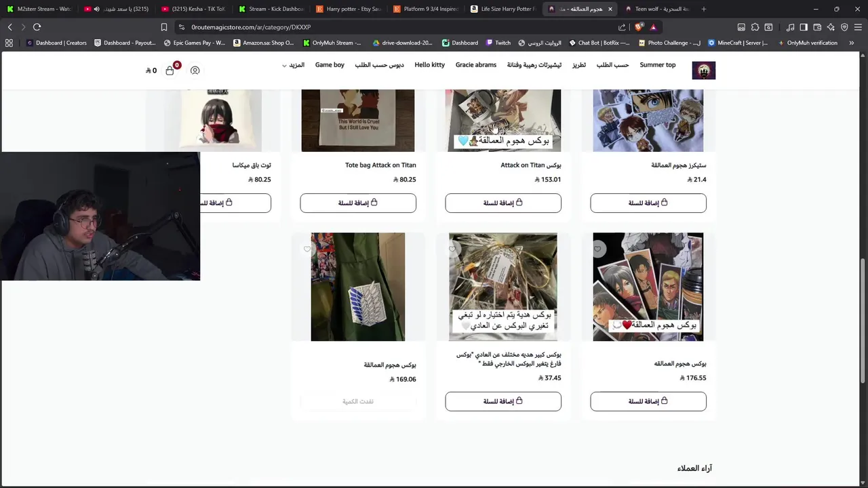Open the Twitch bookmark
The height and width of the screenshot is (488, 868).
click(498, 43)
